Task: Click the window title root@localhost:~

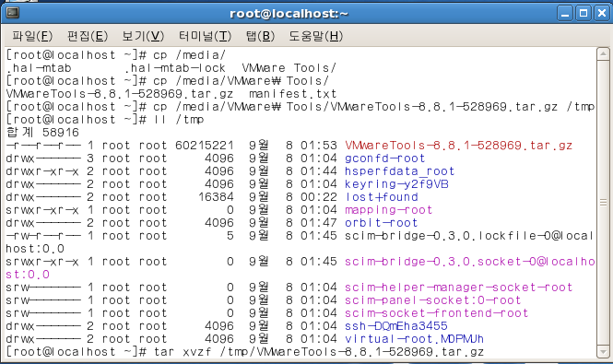Action: coord(289,14)
